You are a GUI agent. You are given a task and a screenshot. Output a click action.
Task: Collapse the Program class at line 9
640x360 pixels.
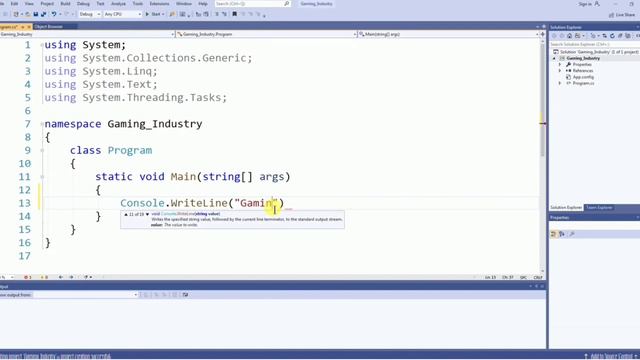[42, 150]
